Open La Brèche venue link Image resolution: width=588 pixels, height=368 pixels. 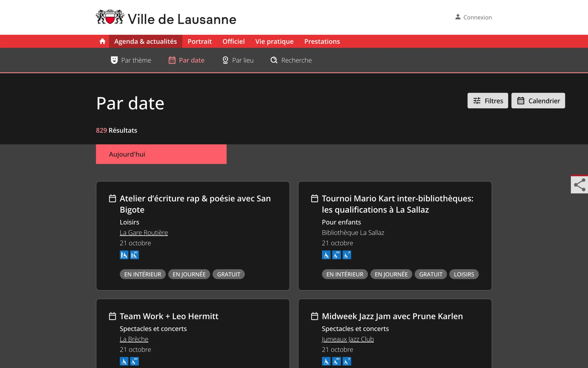[x=134, y=339]
